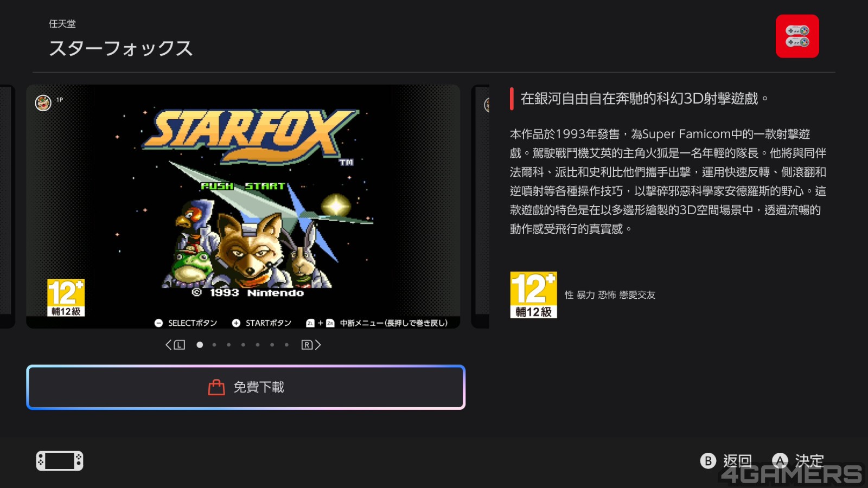Select the first screenshot page dot
This screenshot has width=868, height=488.
pyautogui.click(x=200, y=345)
